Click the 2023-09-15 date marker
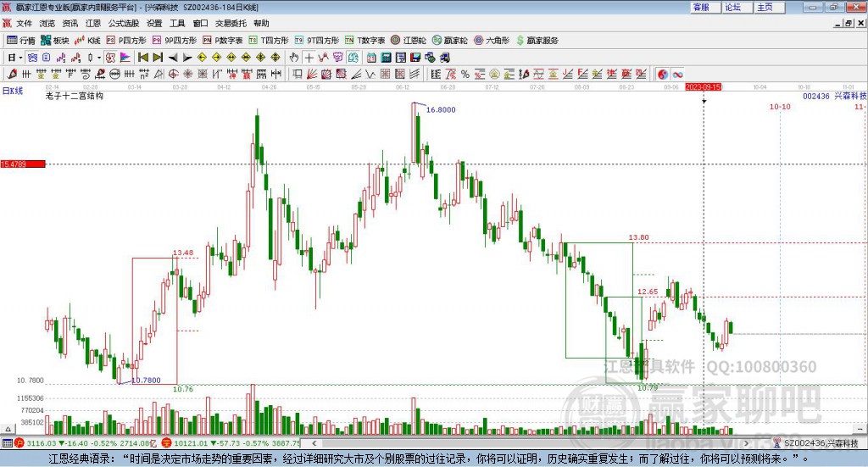 click(703, 86)
